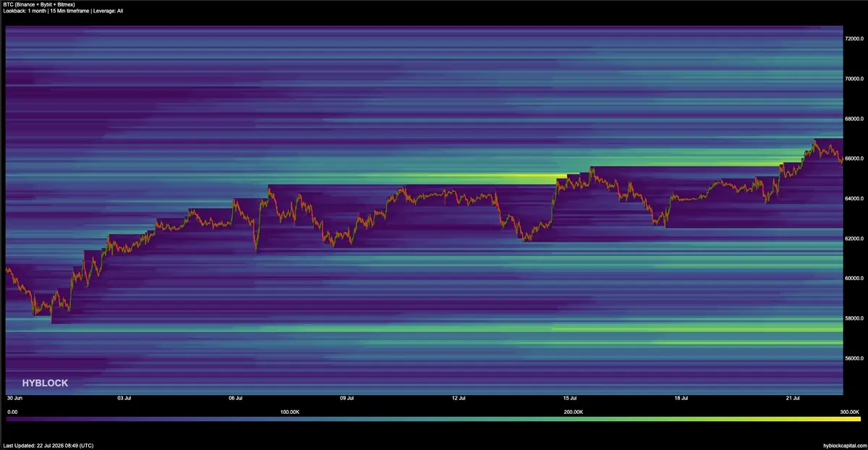The height and width of the screenshot is (450, 868).
Task: Open the hyblockcapital.com link
Action: [844, 445]
